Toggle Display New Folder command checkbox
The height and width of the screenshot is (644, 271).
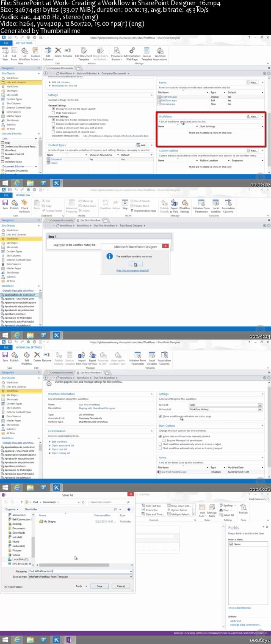pos(53,120)
